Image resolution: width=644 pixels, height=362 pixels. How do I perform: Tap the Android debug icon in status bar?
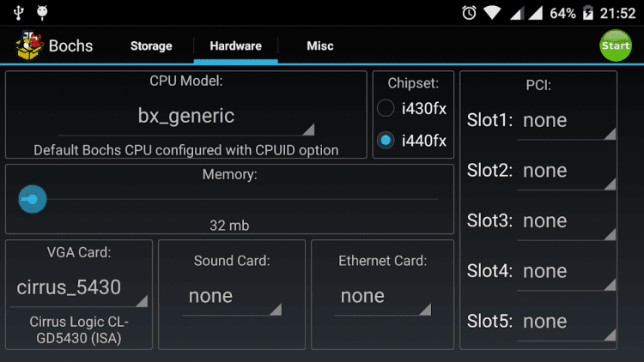43,13
